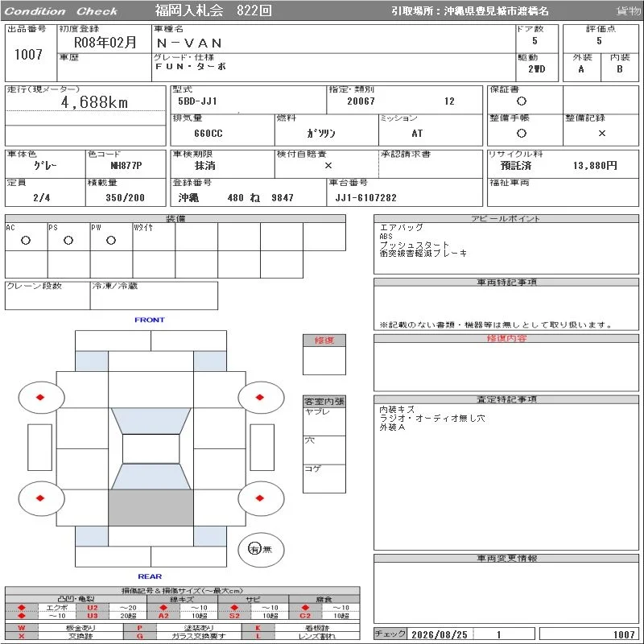Click the 引取場所 pickup location text
The height and width of the screenshot is (644, 644).
click(470, 11)
